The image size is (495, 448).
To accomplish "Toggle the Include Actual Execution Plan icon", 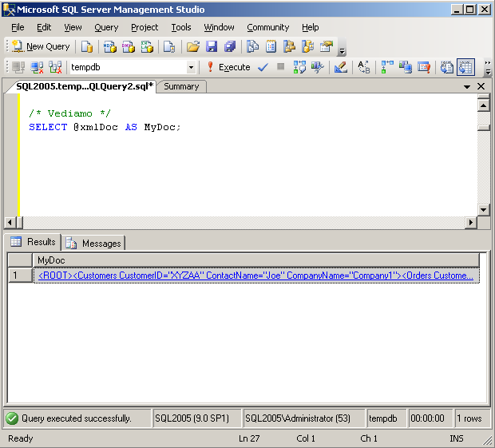I will click(387, 67).
